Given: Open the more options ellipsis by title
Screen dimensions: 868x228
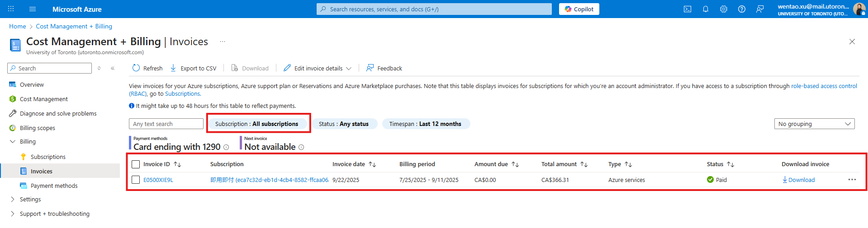Looking at the screenshot, I should click(x=223, y=42).
